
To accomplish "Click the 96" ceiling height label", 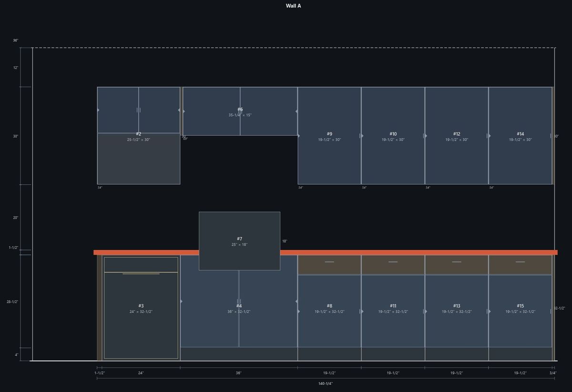I will 16,40.
